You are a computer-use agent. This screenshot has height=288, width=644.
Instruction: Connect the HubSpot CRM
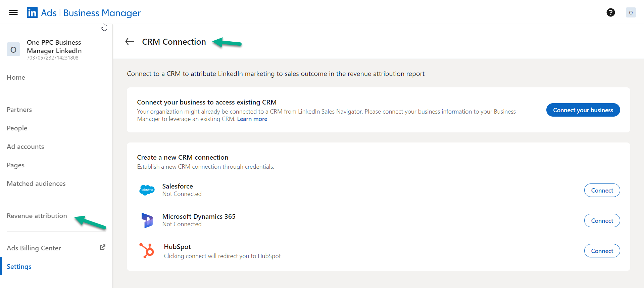tap(602, 251)
